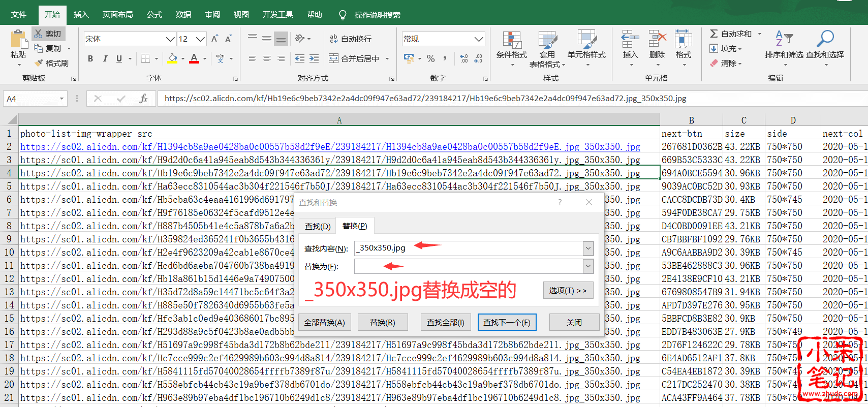Click the Find and Select magnifier icon
The width and height of the screenshot is (868, 407).
click(x=825, y=39)
